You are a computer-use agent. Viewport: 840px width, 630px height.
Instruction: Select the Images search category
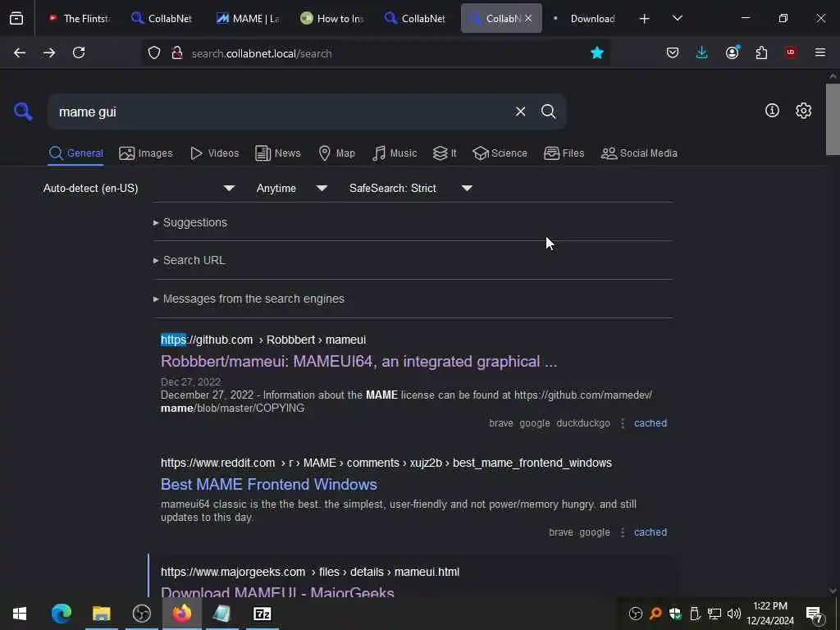tap(146, 153)
